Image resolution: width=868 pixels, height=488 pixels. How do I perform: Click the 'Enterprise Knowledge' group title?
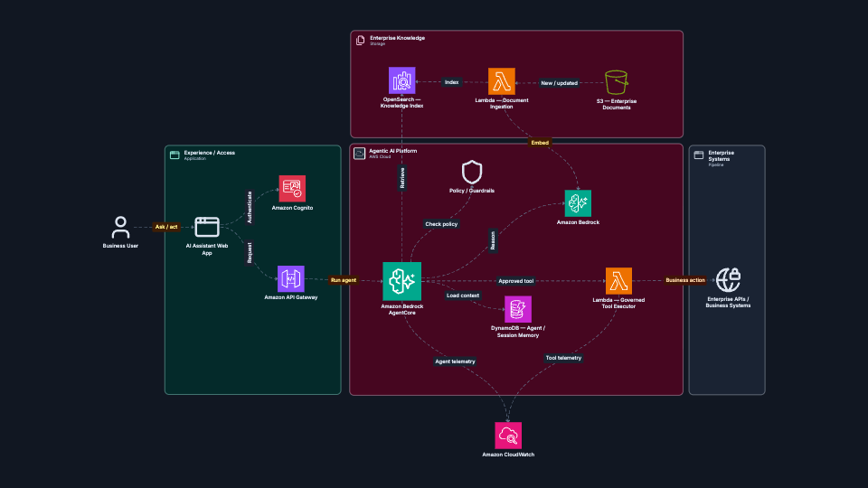(398, 38)
